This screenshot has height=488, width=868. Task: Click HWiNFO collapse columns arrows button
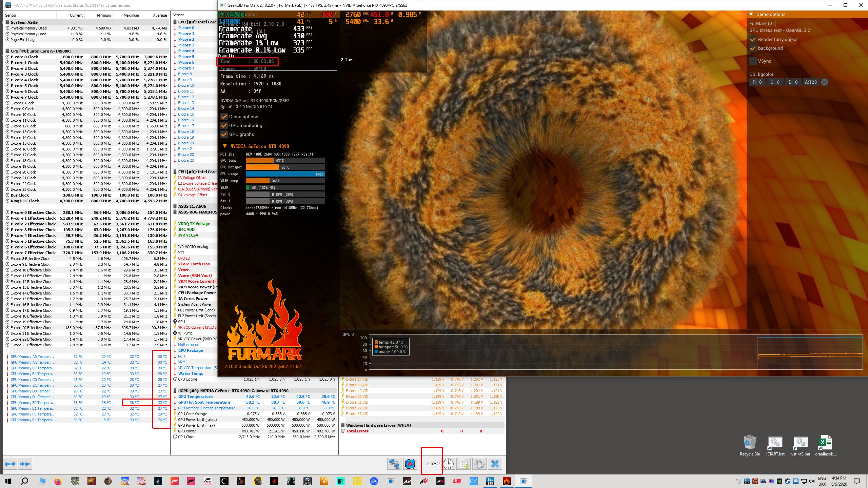(25, 464)
